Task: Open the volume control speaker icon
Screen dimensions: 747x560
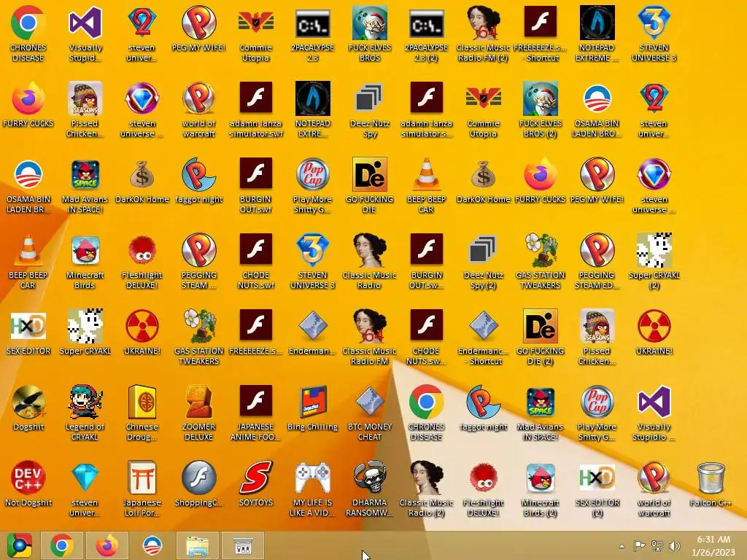Action: pyautogui.click(x=675, y=545)
